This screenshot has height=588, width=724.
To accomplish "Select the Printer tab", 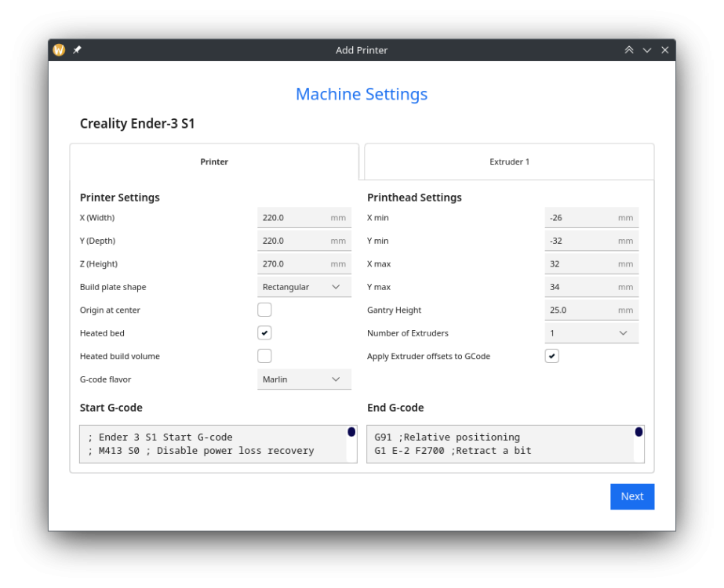I will click(x=214, y=162).
